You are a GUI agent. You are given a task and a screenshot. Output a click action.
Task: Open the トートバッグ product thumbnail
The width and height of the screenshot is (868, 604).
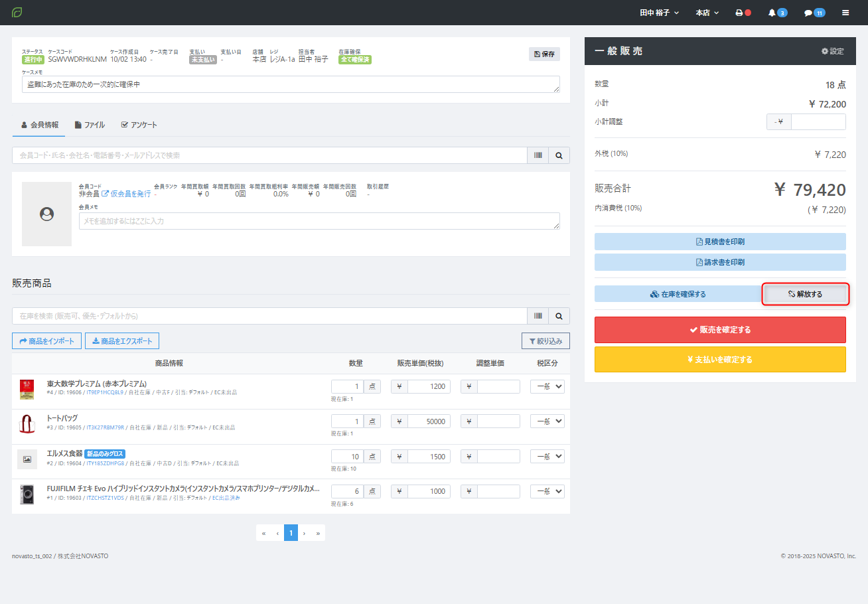pos(27,425)
